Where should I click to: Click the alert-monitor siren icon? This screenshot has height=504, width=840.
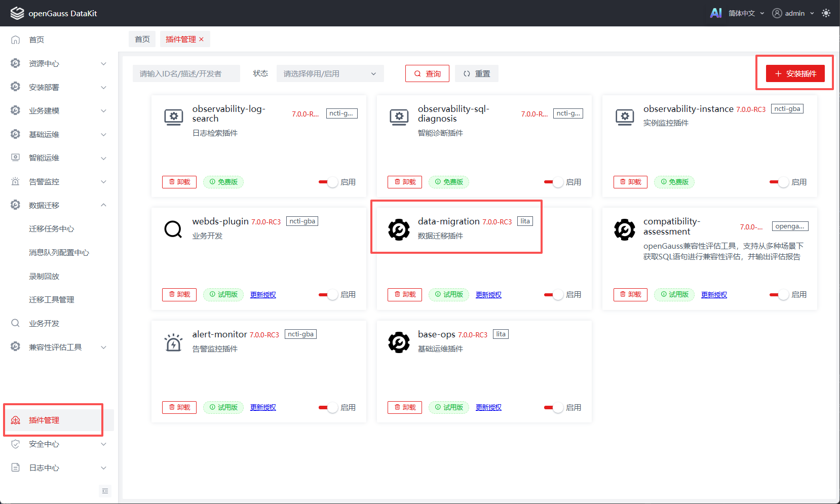point(173,342)
